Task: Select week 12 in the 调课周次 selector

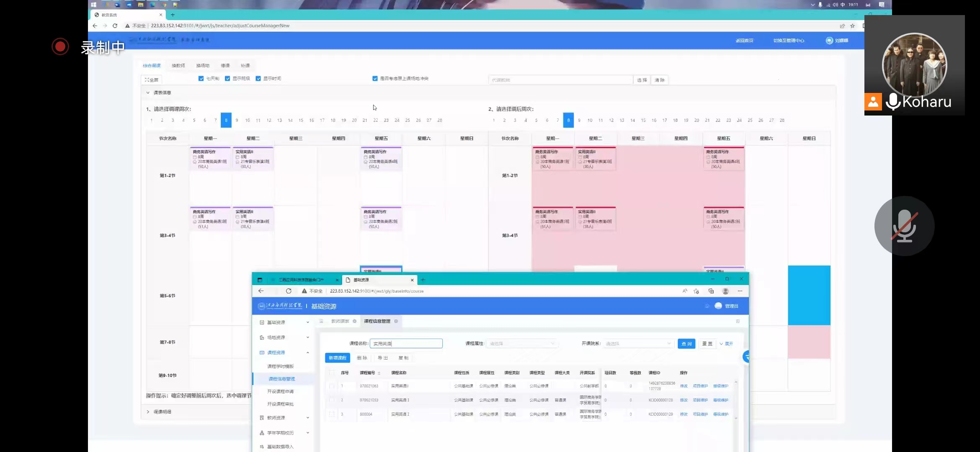Action: [269, 120]
